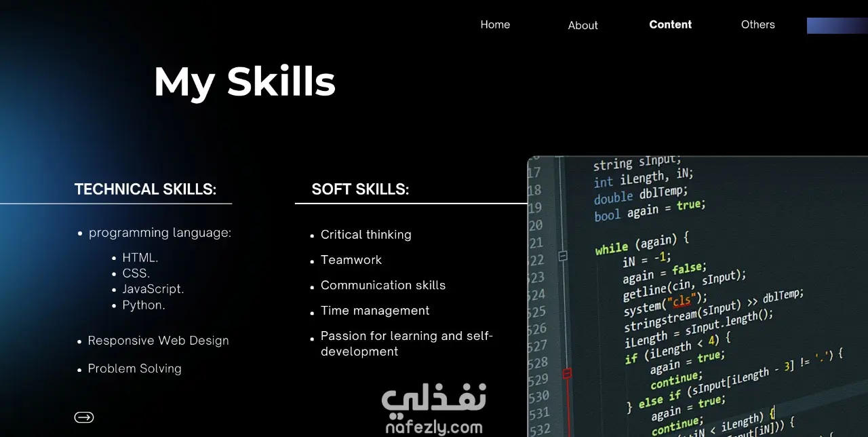Viewport: 868px width, 437px height.
Task: Click the 'programming language:' bullet
Action: coord(160,233)
